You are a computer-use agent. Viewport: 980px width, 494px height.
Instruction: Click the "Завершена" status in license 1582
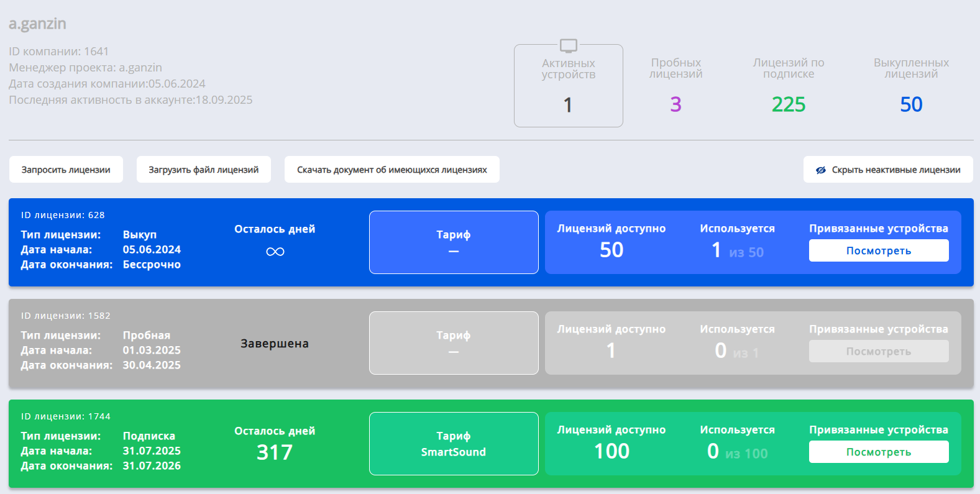click(x=275, y=344)
